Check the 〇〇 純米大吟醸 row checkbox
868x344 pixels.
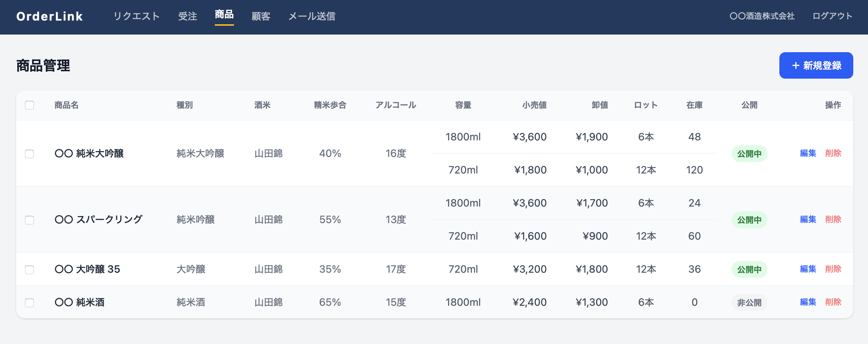click(29, 154)
